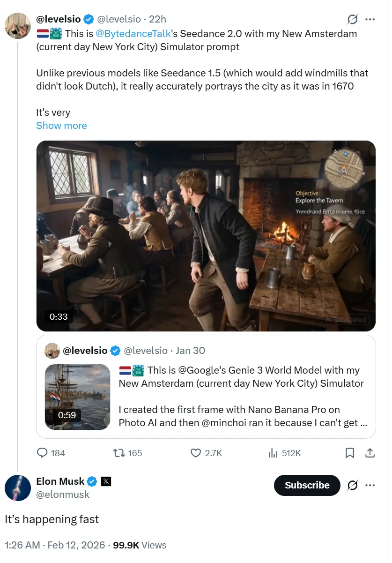The image size is (392, 563).
Task: Open the @BytedanceTalk mention link
Action: pyautogui.click(x=127, y=34)
